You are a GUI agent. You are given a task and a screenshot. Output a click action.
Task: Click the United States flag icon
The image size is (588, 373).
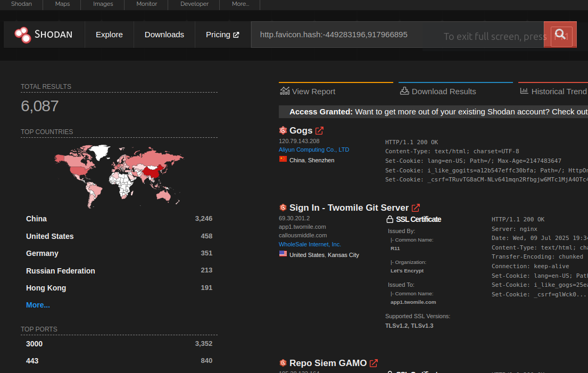point(283,254)
